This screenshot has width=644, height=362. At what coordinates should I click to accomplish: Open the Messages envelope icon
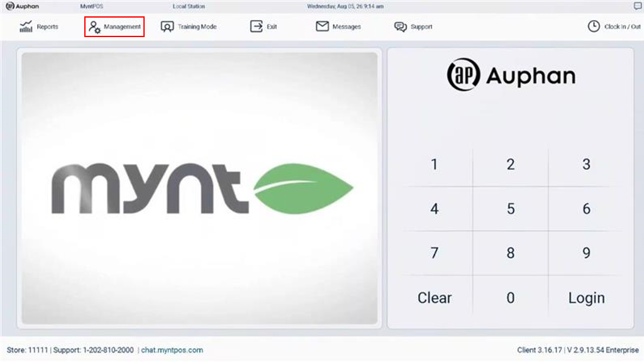pos(322,26)
